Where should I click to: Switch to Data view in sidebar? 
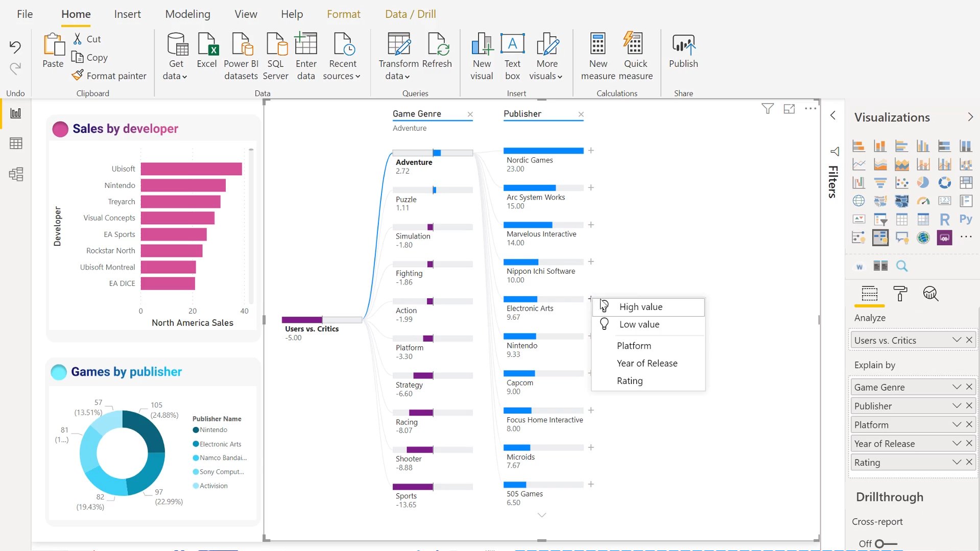(x=16, y=143)
